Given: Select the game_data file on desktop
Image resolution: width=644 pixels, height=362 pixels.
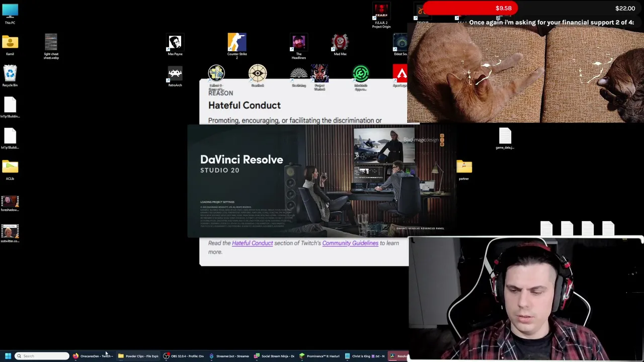Looking at the screenshot, I should tap(505, 138).
